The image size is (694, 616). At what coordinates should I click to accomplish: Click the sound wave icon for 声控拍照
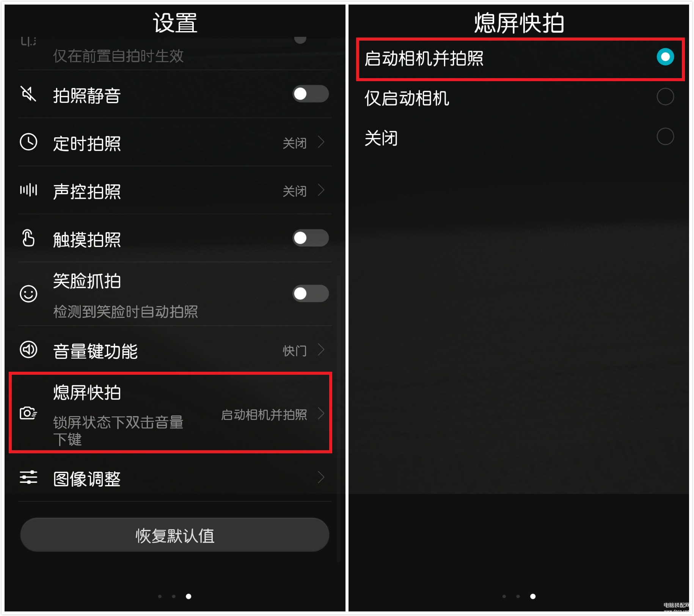(28, 190)
